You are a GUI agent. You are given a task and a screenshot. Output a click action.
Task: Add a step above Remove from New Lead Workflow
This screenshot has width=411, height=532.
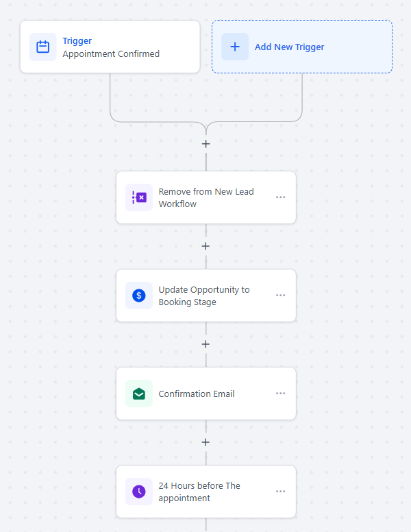pyautogui.click(x=206, y=144)
